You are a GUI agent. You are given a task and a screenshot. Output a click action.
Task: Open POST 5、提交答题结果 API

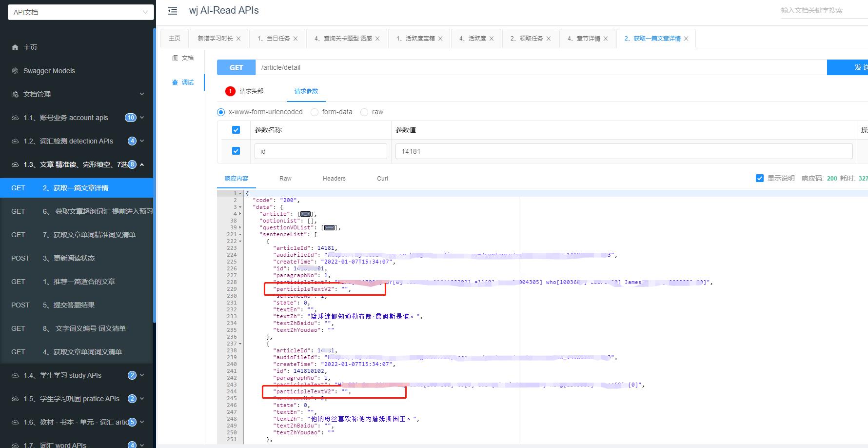(x=77, y=305)
